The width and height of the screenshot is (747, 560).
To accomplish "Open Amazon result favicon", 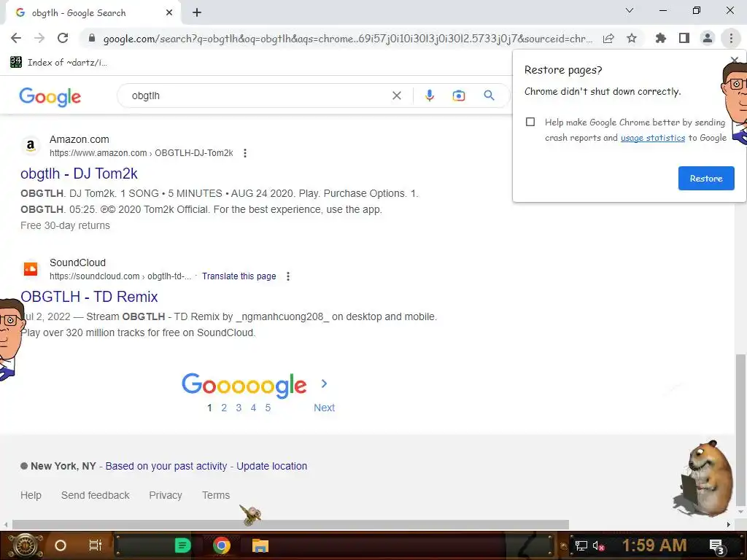I will pos(31,145).
